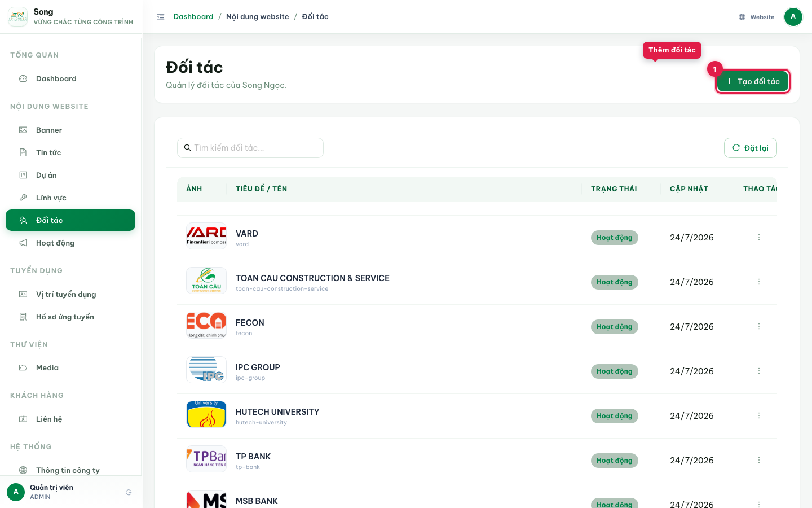Click the IPC GROUP logo thumbnail
The width and height of the screenshot is (812, 508).
pos(206,370)
